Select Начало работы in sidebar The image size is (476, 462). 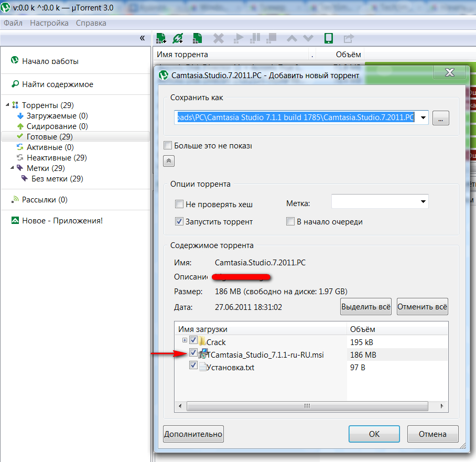pyautogui.click(x=50, y=61)
